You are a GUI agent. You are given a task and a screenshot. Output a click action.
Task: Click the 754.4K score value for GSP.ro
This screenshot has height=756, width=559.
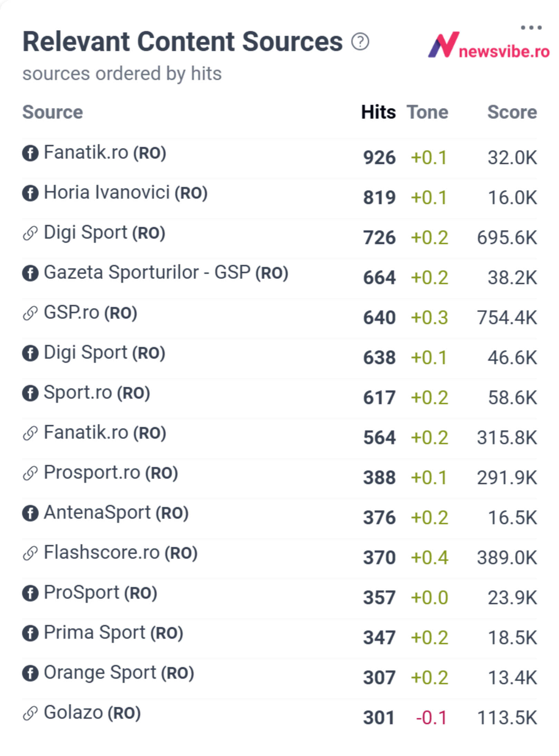[507, 318]
